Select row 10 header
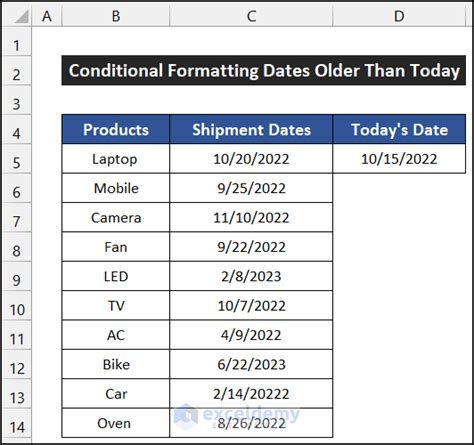 click(17, 310)
